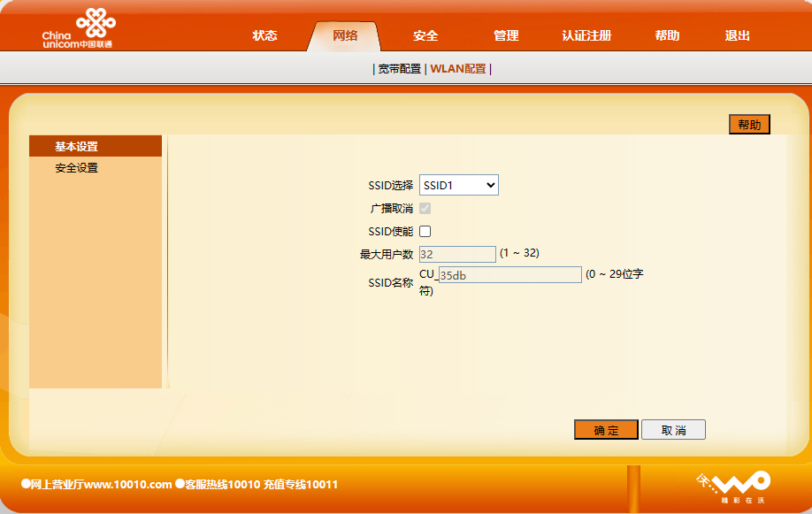Screen dimensions: 812x514
Task: Enable the SSID使能 checkbox
Action: pyautogui.click(x=425, y=232)
